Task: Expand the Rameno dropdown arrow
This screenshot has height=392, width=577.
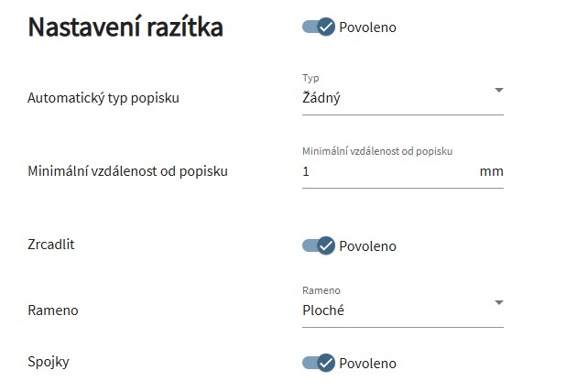Action: (x=498, y=302)
